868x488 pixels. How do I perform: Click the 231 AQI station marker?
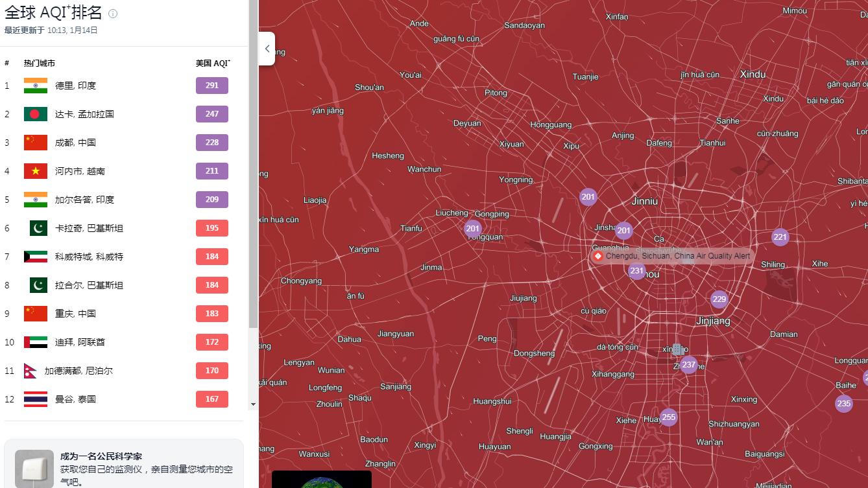[637, 272]
